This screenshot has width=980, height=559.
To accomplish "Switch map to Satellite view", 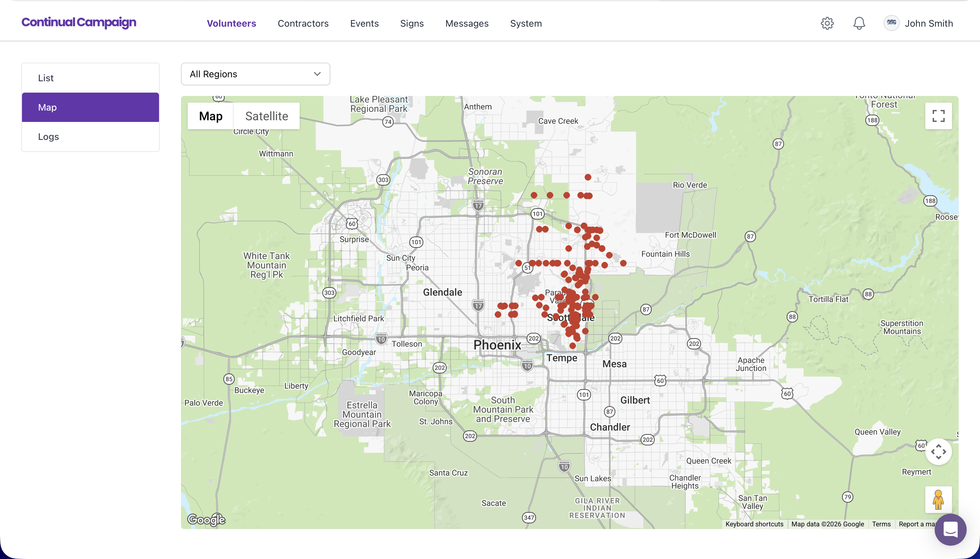I will (267, 116).
